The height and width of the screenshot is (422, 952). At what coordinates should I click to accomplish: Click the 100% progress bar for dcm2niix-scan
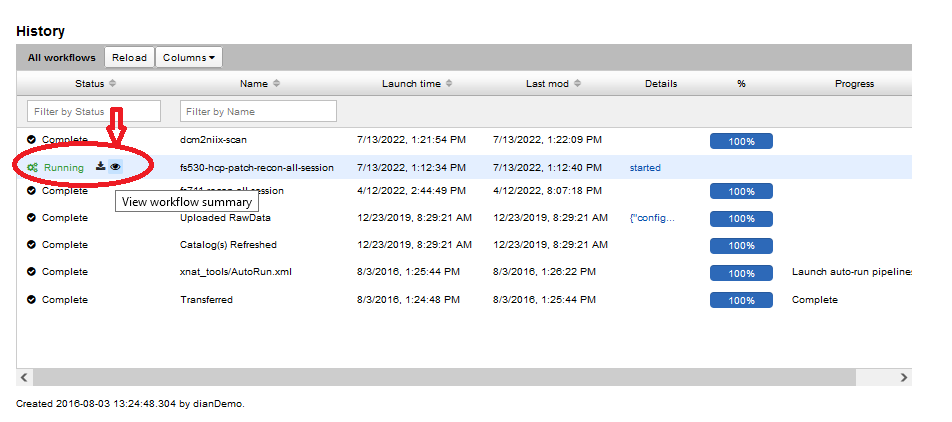(x=741, y=141)
